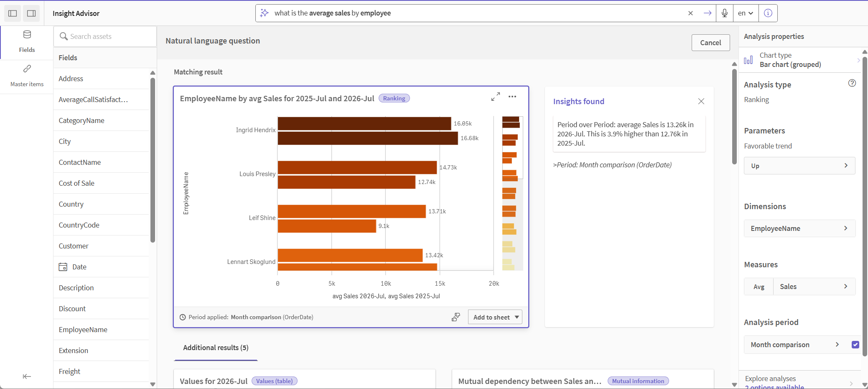Select the City field

point(101,141)
